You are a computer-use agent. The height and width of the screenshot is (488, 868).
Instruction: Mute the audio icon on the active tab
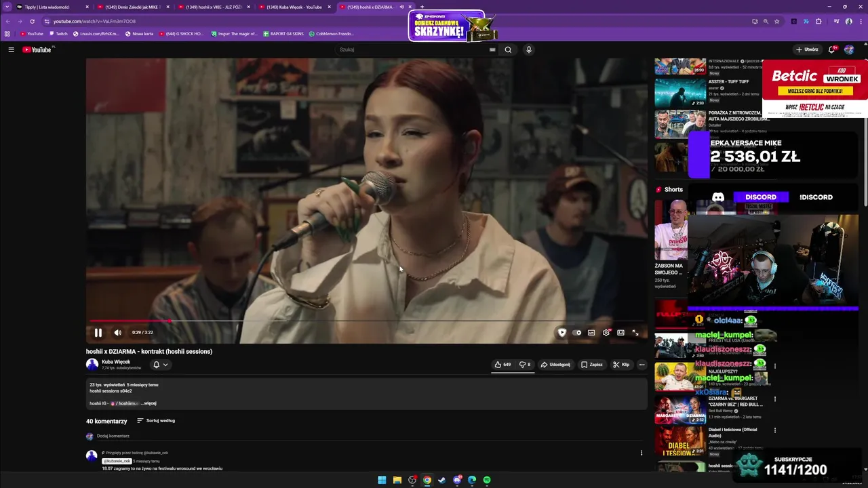click(x=401, y=7)
